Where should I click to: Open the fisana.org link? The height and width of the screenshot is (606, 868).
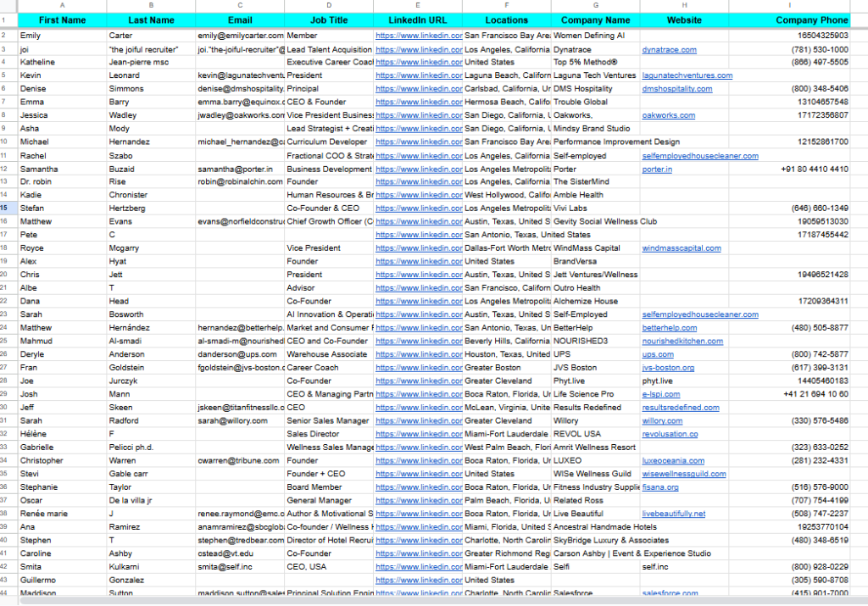(660, 487)
